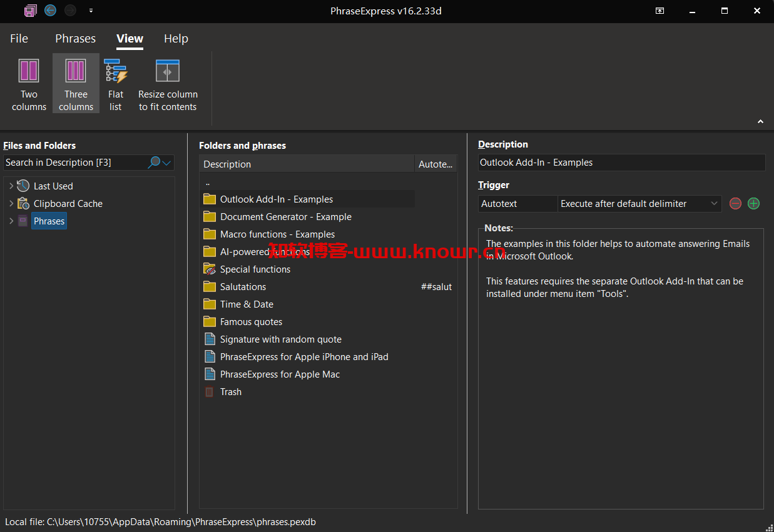Select the Two columns layout
The width and height of the screenshot is (774, 532).
pos(29,84)
